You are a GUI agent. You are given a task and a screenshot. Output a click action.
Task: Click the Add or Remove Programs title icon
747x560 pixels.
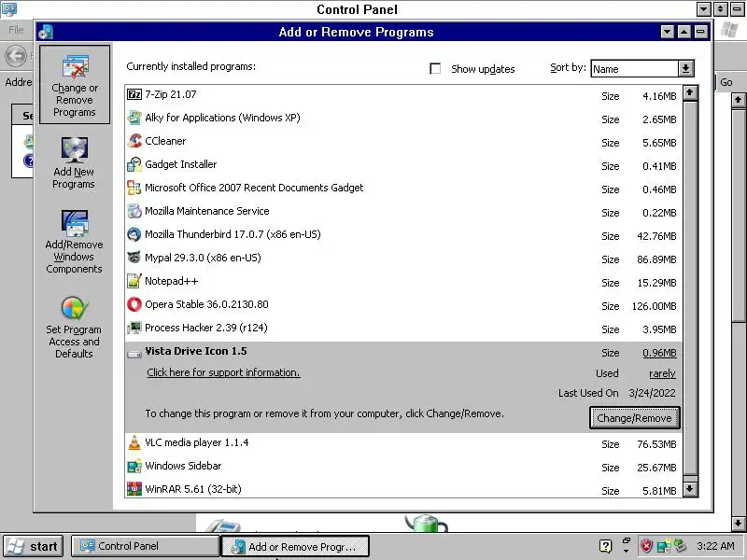(x=46, y=32)
